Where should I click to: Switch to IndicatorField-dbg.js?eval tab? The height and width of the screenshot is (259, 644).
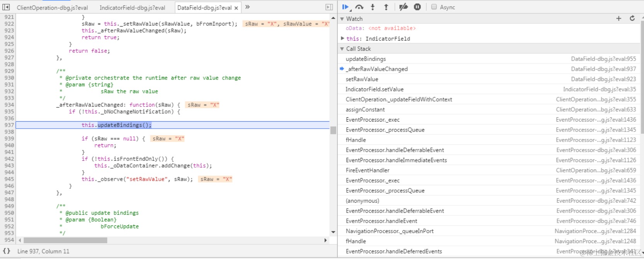132,7
